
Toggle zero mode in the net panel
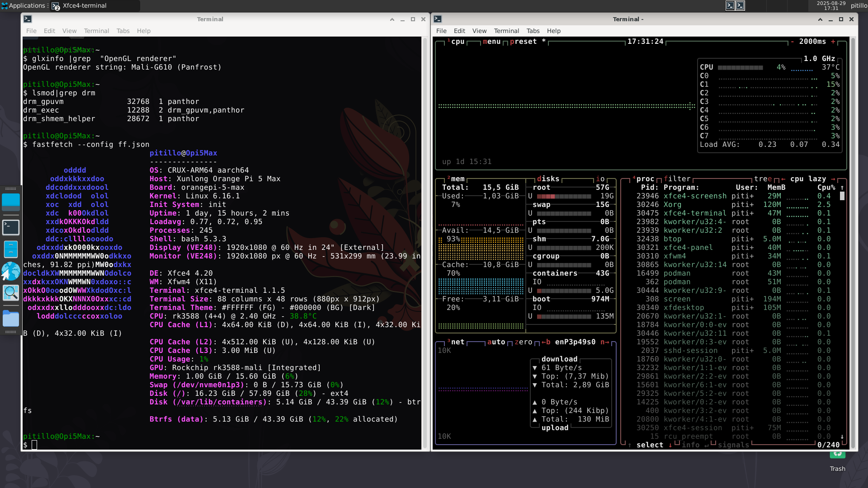[x=524, y=342]
